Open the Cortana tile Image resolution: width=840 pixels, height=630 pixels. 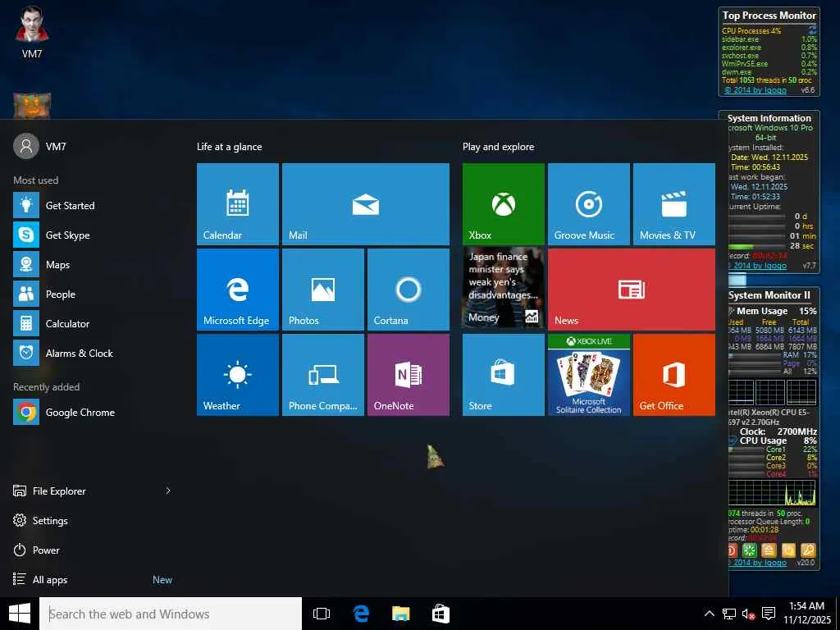pos(409,290)
